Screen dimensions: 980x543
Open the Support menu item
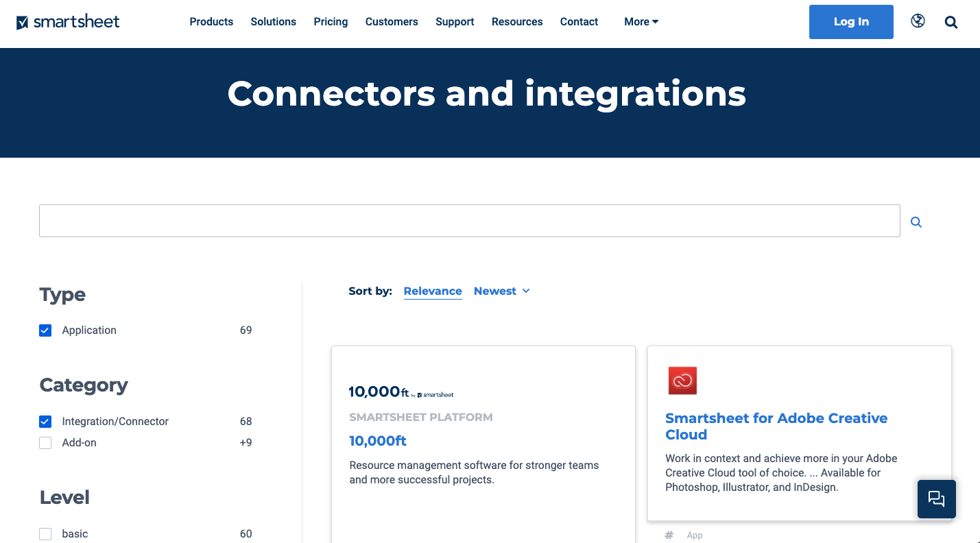(x=455, y=22)
